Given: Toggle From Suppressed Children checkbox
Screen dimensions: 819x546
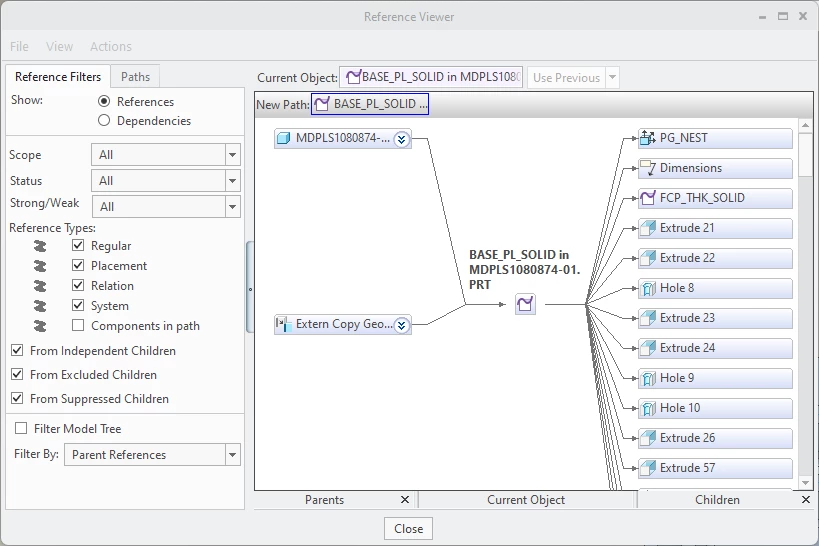Looking at the screenshot, I should (17, 398).
